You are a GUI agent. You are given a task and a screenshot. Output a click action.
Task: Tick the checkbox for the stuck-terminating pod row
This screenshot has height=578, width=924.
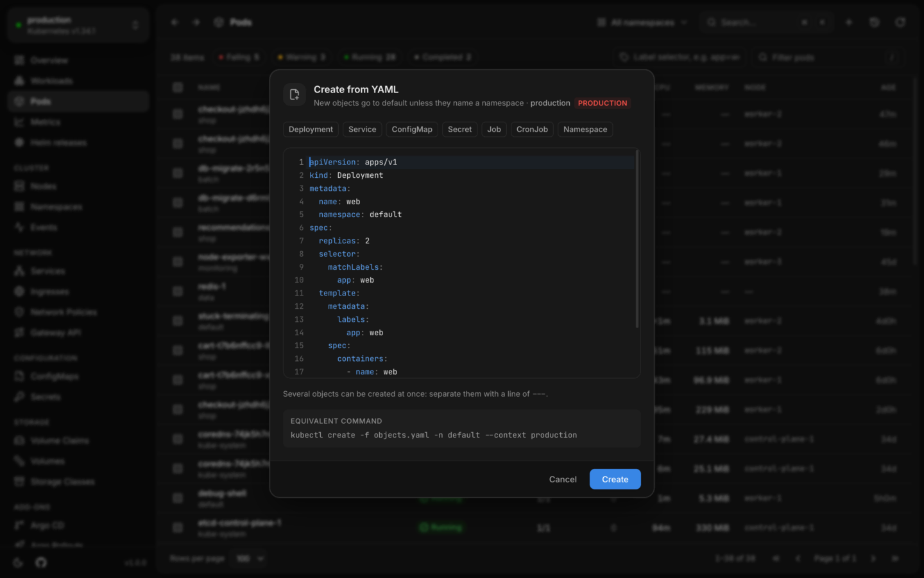pos(178,320)
